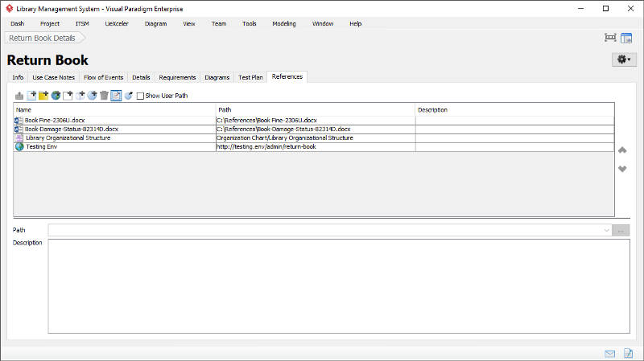Click the panel layout icon at top right
The image size is (644, 361).
tap(626, 38)
